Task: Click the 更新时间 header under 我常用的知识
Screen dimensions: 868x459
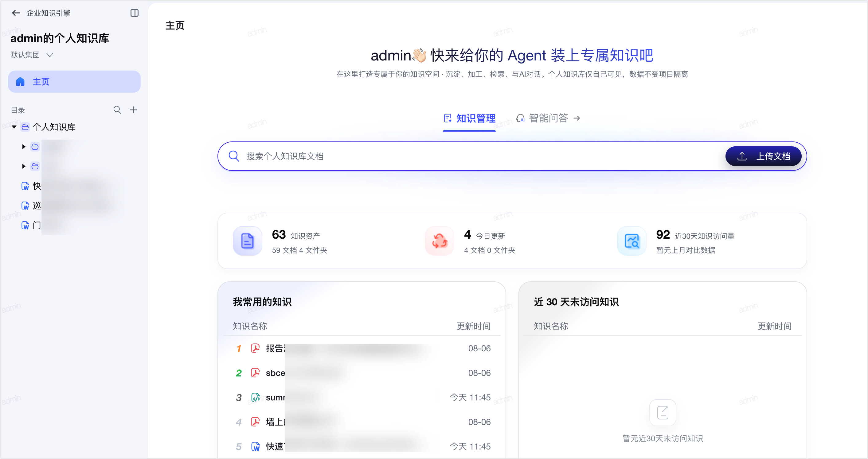Action: [x=473, y=326]
